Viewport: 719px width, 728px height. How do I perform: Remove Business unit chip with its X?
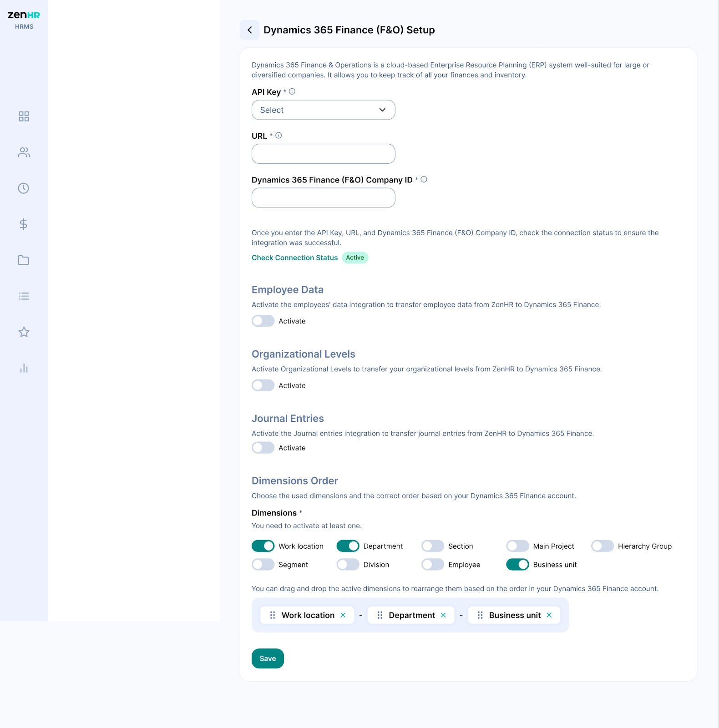tap(549, 615)
